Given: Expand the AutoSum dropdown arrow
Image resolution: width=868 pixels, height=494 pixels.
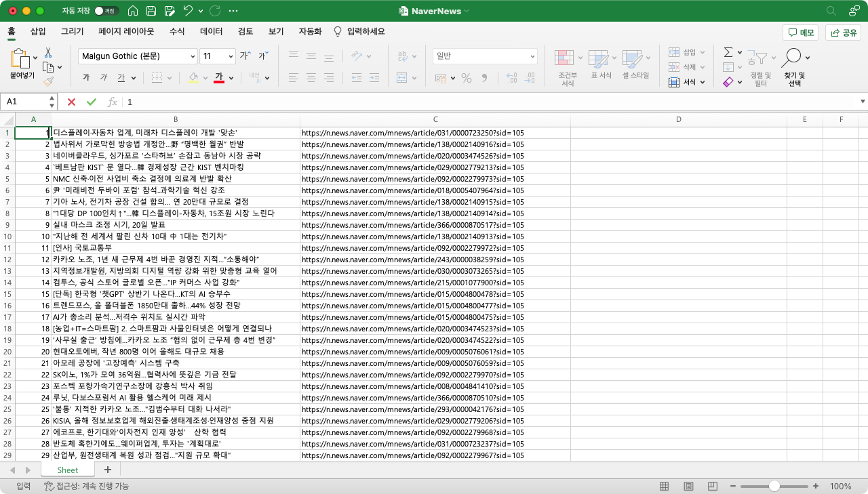Looking at the screenshot, I should [739, 52].
